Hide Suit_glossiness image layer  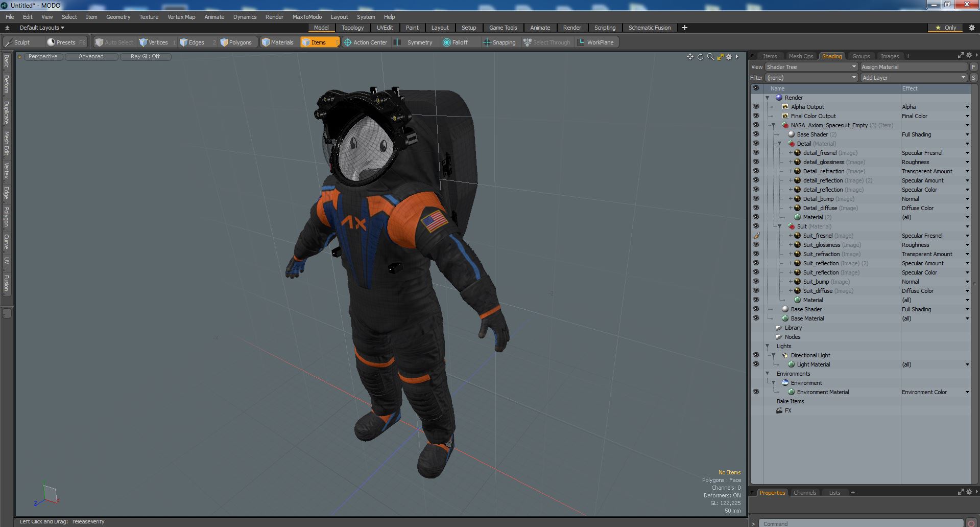pyautogui.click(x=756, y=245)
